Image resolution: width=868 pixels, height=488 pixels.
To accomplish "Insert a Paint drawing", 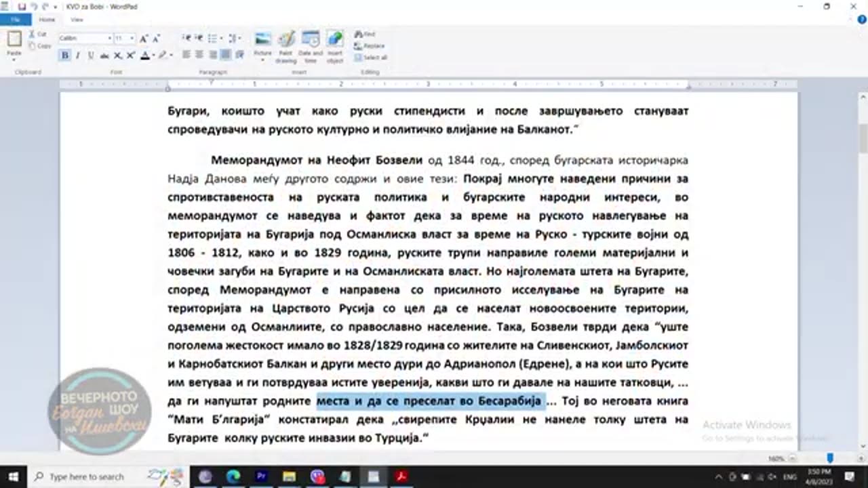I will click(285, 47).
